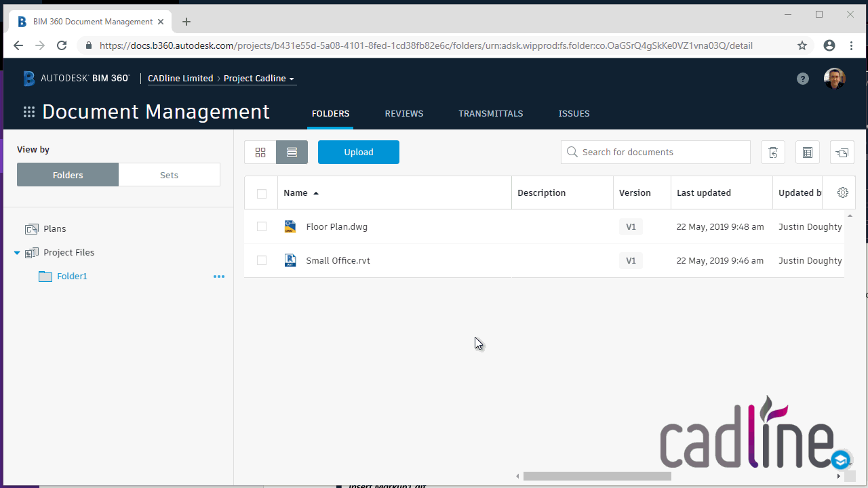Screen dimensions: 868x488
Task: Click the browser address bar URL
Action: 426,46
